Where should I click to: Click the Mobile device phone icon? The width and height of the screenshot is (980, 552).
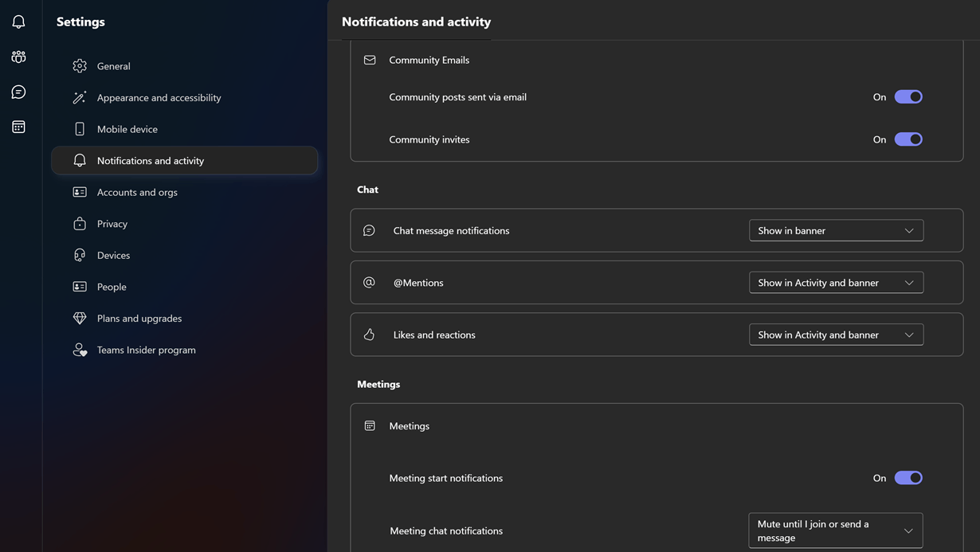click(x=80, y=129)
